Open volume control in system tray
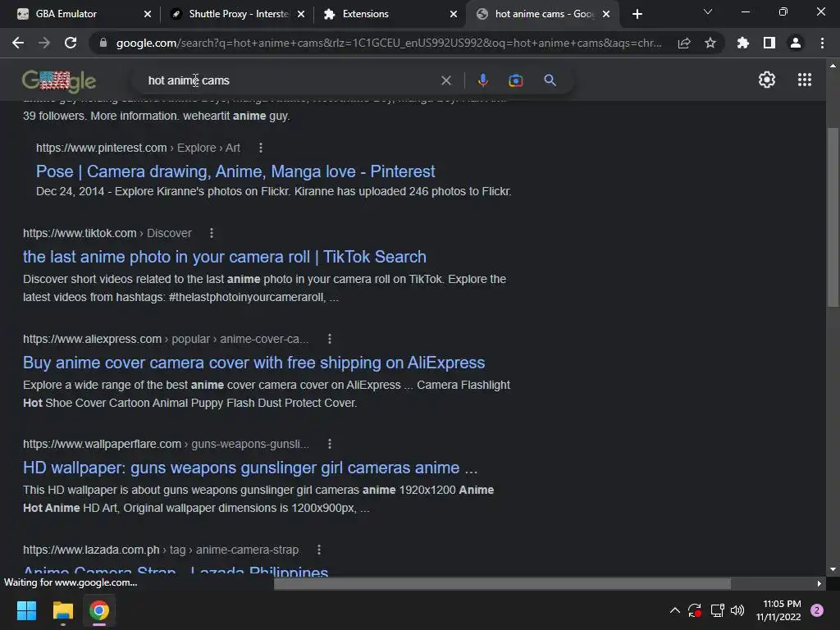This screenshot has width=840, height=630. point(737,610)
